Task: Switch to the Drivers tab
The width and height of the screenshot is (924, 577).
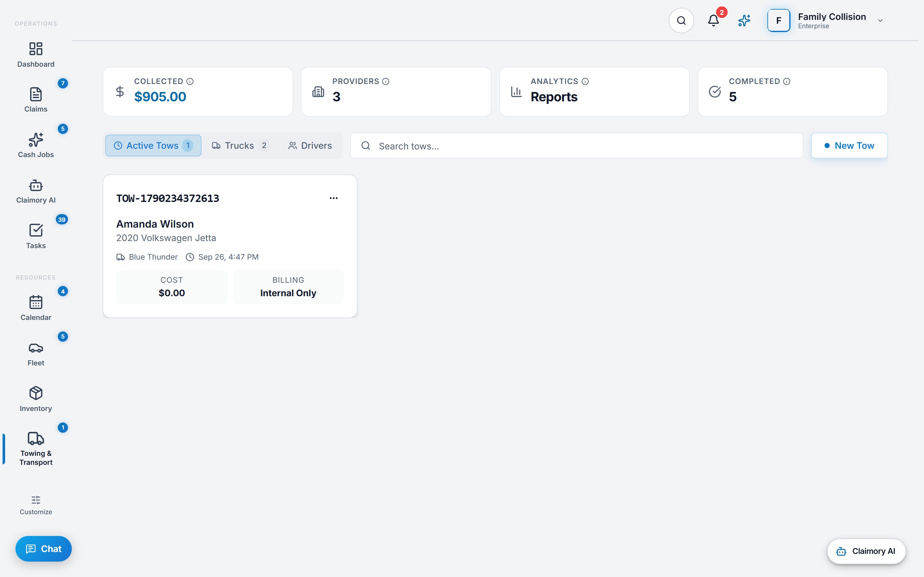Action: point(310,146)
